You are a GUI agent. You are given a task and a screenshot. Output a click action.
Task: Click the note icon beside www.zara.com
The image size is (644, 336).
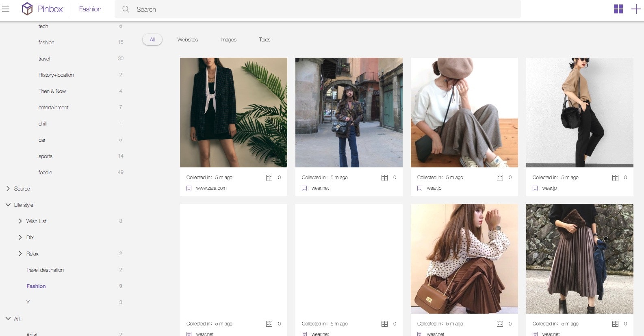coord(189,188)
